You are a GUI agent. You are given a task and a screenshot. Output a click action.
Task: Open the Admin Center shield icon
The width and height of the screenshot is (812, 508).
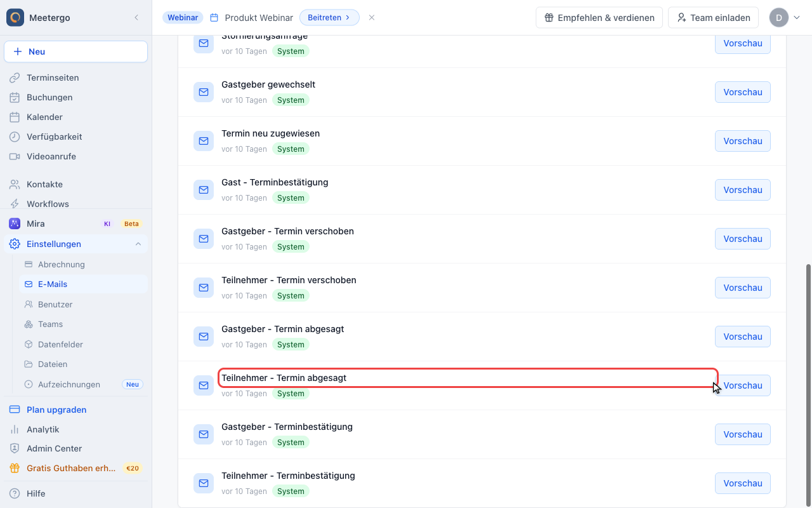pyautogui.click(x=15, y=448)
